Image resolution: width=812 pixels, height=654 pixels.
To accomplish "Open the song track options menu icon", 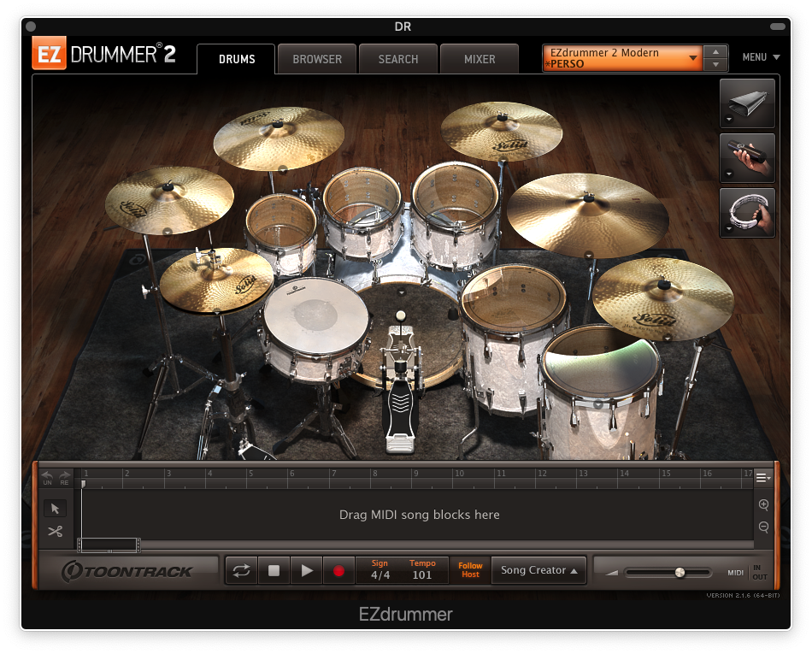I will pos(762,478).
